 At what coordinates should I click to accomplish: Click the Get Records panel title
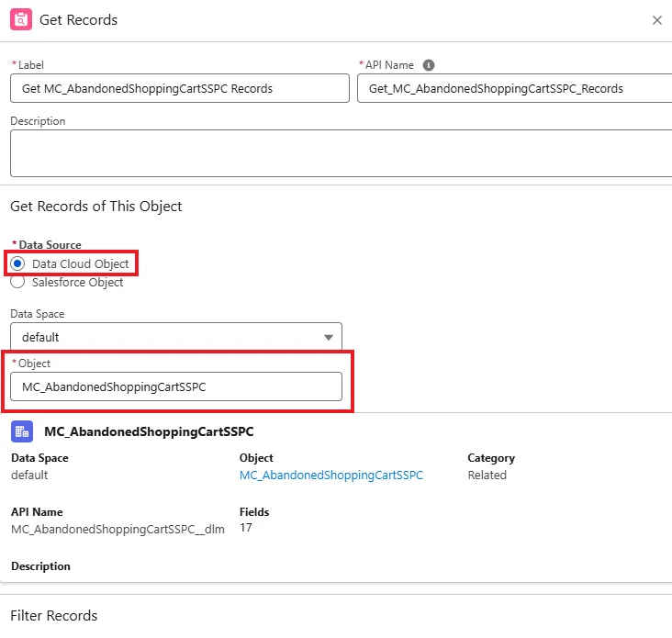tap(78, 19)
